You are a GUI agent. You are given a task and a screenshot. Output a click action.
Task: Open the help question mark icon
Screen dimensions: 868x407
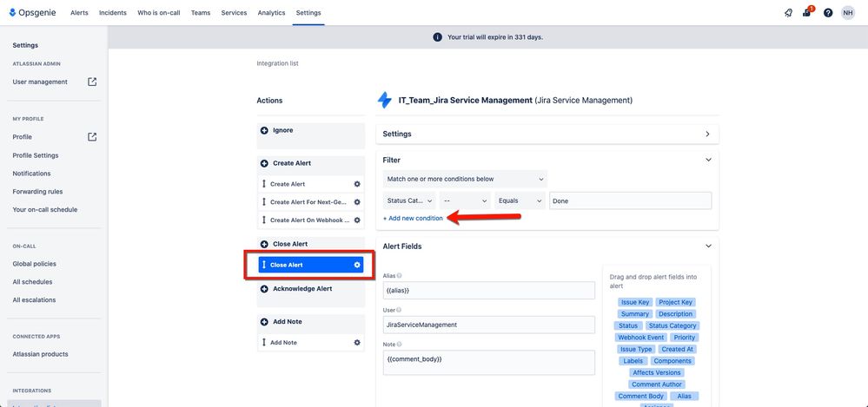pos(827,13)
